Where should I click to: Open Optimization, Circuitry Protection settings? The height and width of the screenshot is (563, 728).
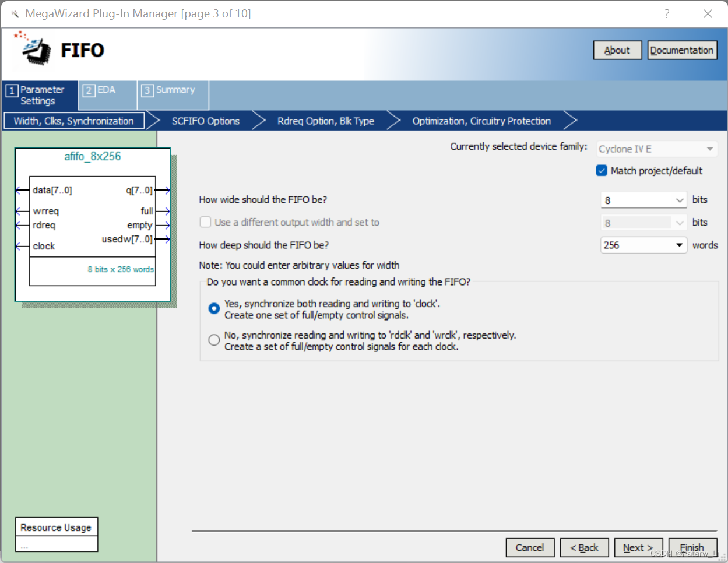pyautogui.click(x=481, y=121)
